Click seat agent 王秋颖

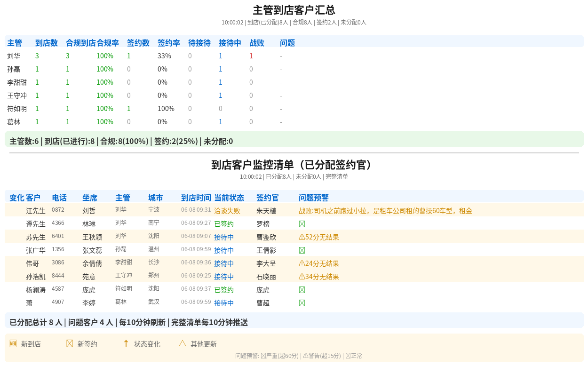[x=92, y=237]
